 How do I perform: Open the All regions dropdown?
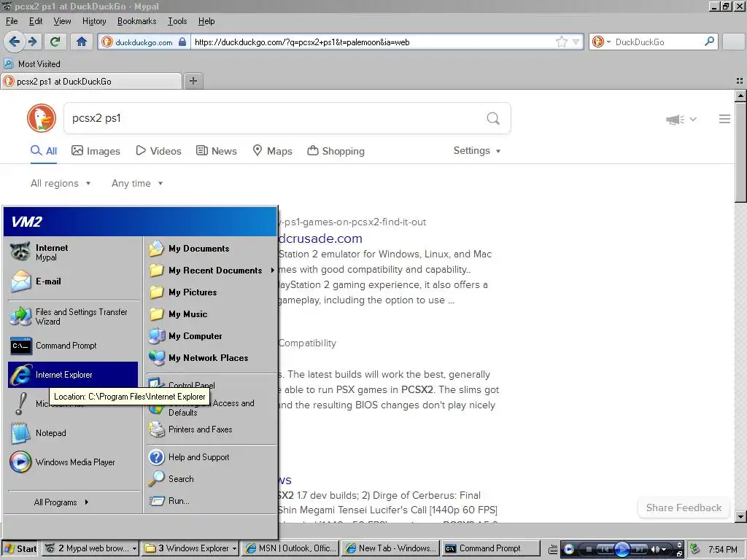61,183
